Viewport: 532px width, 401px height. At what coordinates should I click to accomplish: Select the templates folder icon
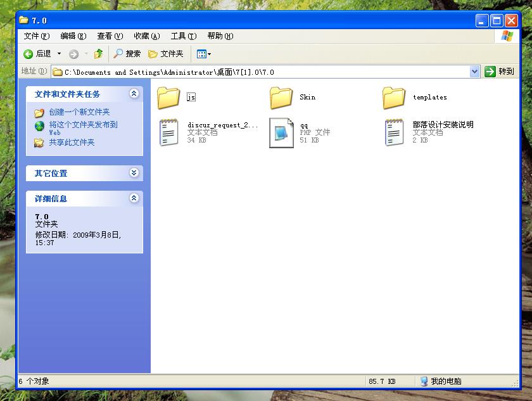[393, 98]
